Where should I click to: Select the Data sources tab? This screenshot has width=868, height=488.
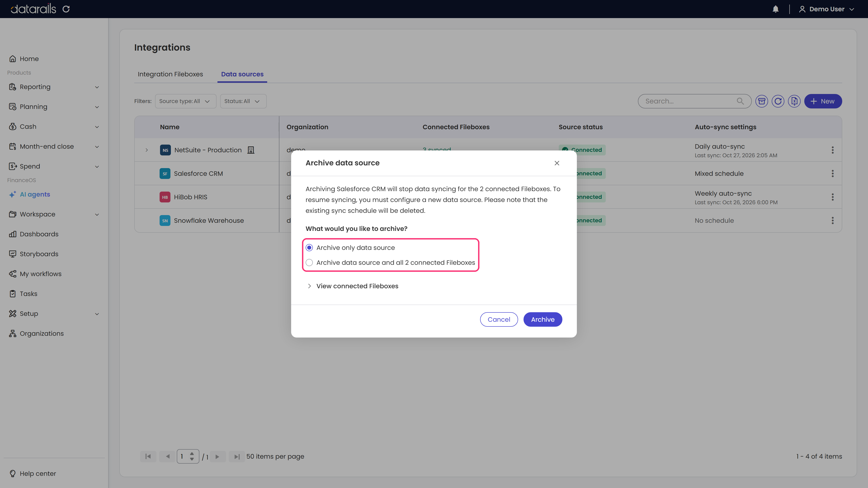(242, 74)
